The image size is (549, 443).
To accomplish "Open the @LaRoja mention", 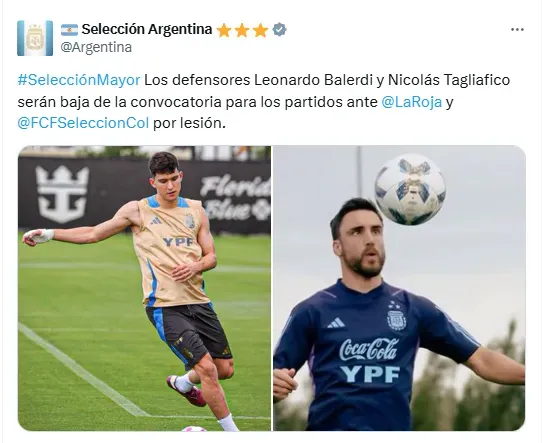I will tap(411, 102).
